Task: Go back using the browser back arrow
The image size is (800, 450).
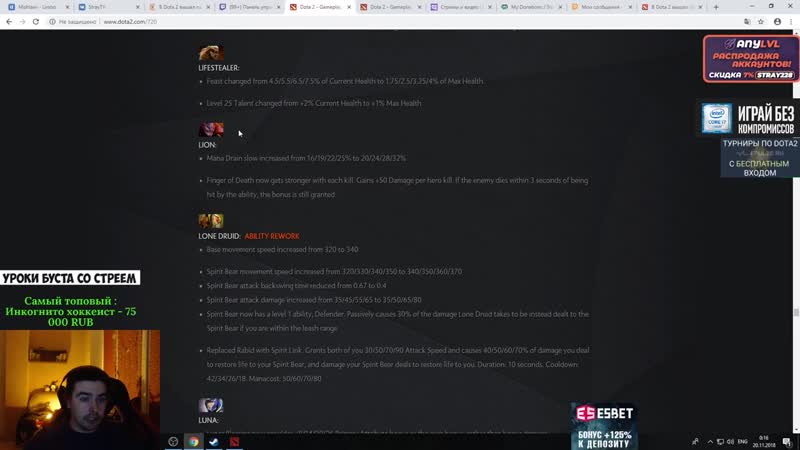Action: 9,22
